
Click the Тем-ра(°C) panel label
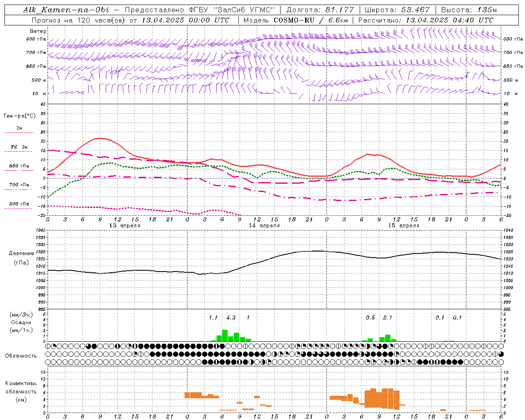19,116
